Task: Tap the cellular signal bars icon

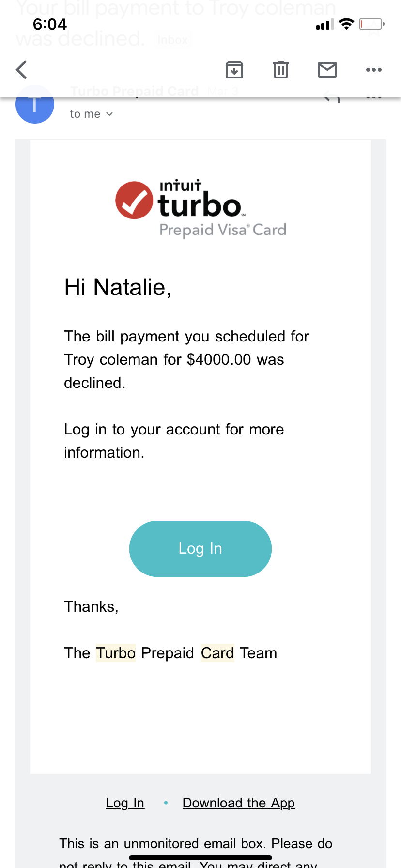Action: point(325,24)
